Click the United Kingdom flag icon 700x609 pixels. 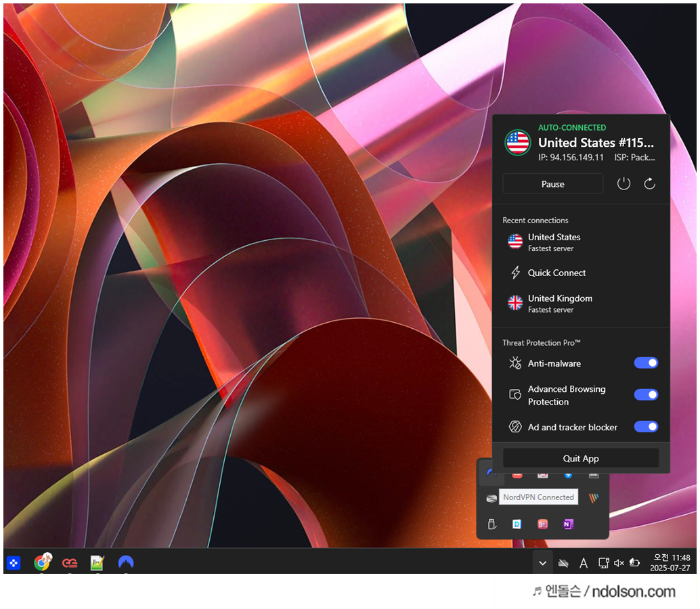click(x=515, y=302)
